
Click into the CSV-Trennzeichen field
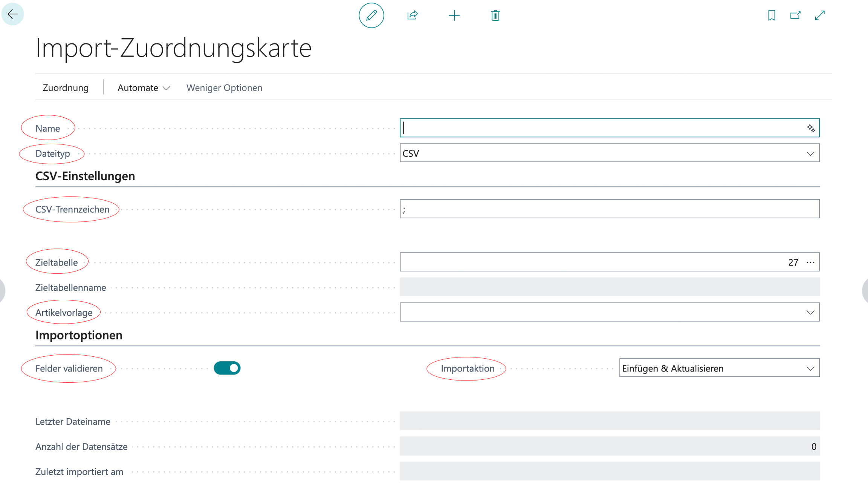coord(610,209)
